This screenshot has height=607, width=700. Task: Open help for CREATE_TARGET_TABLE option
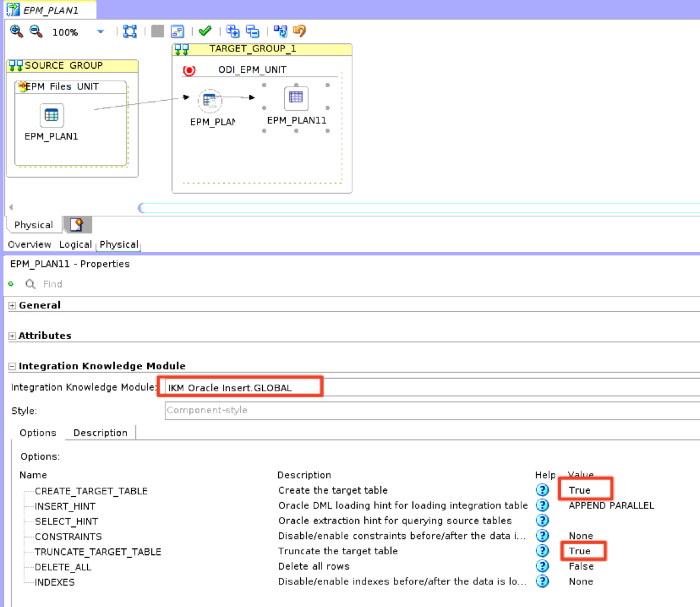542,490
